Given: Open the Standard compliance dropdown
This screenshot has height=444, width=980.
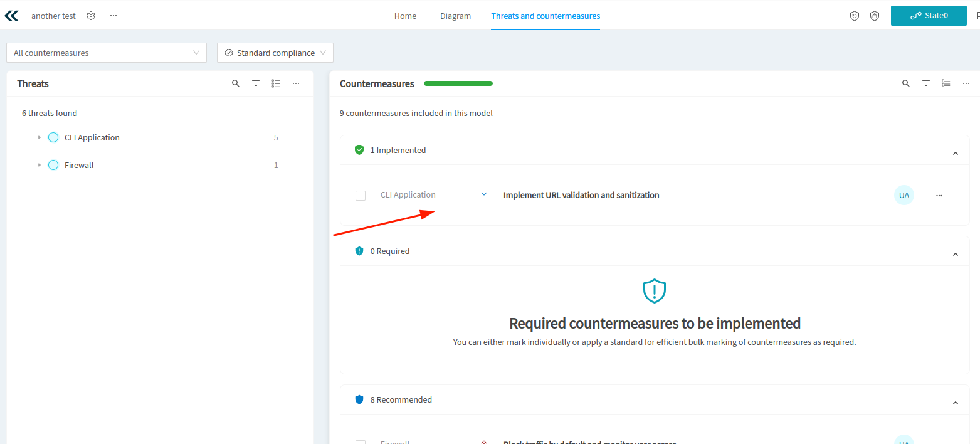Looking at the screenshot, I should [275, 53].
